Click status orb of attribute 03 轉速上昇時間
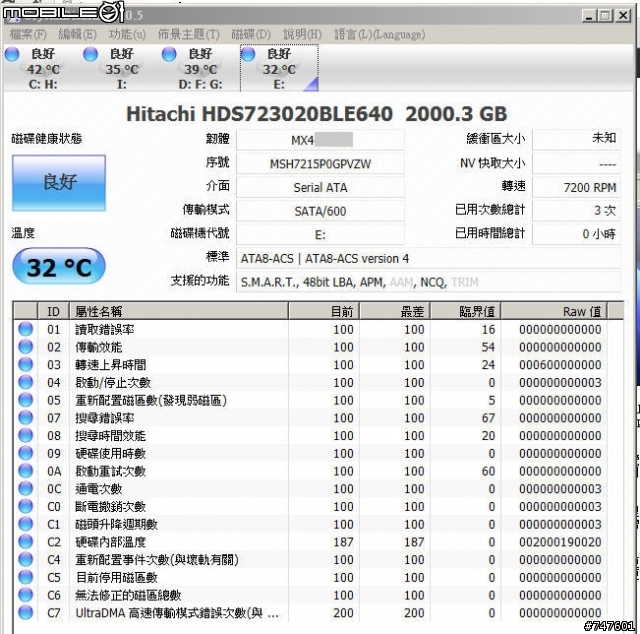 click(x=26, y=365)
